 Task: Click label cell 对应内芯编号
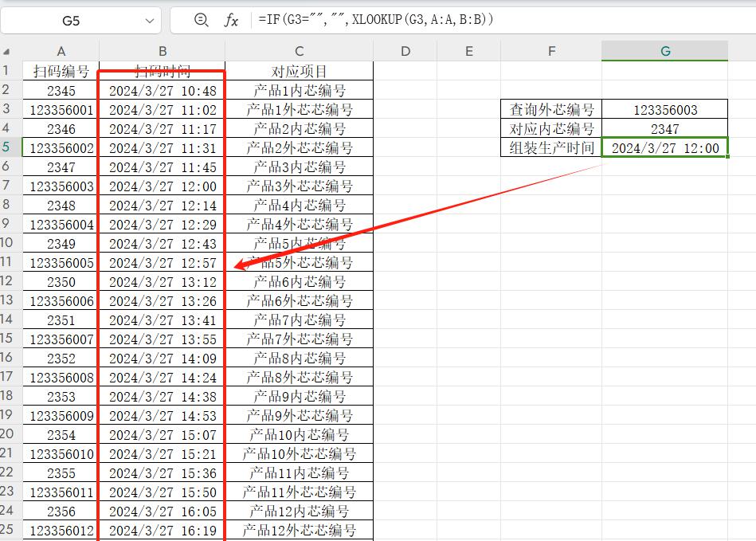tap(551, 129)
